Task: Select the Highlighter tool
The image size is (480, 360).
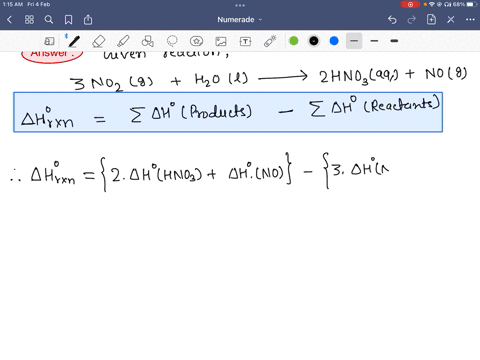Action: tap(123, 41)
